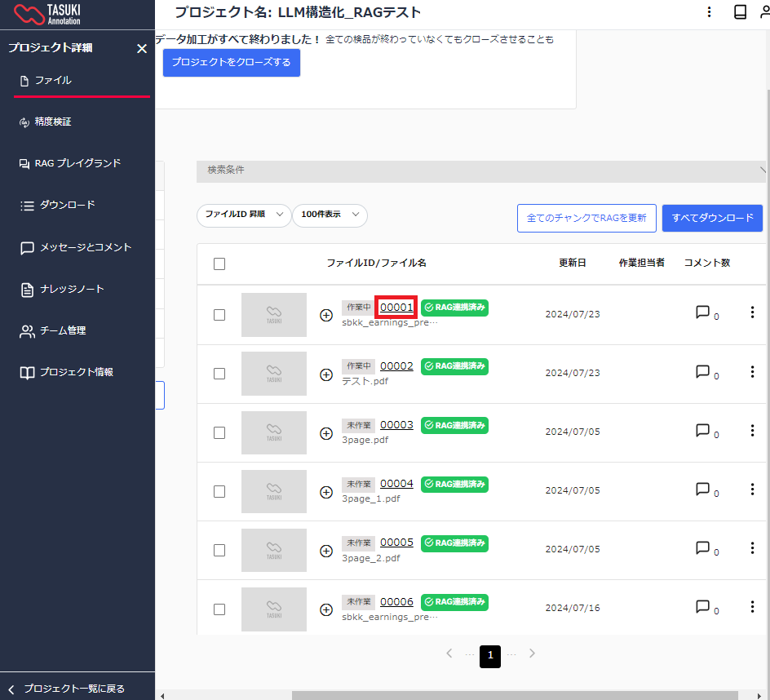Click すべてダウンロード button
This screenshot has width=770, height=700.
[x=712, y=218]
